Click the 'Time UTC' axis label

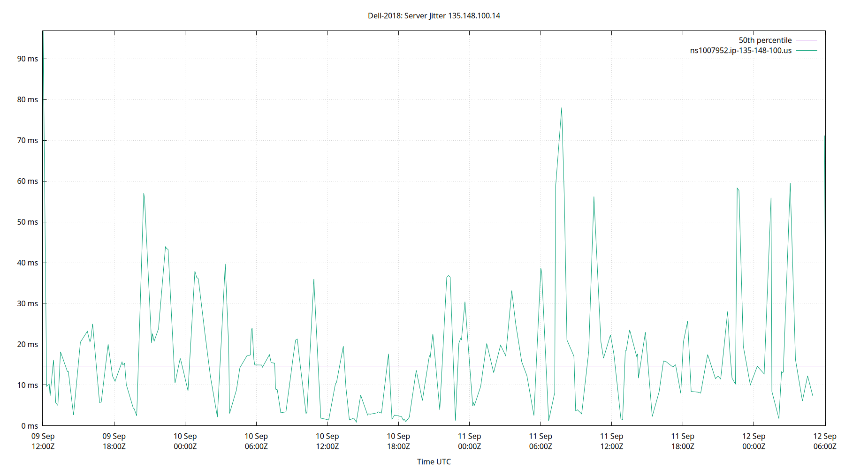point(434,461)
